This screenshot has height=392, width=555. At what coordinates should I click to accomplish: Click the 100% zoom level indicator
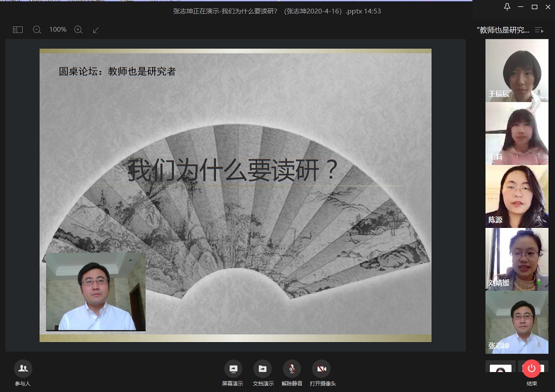pos(58,30)
